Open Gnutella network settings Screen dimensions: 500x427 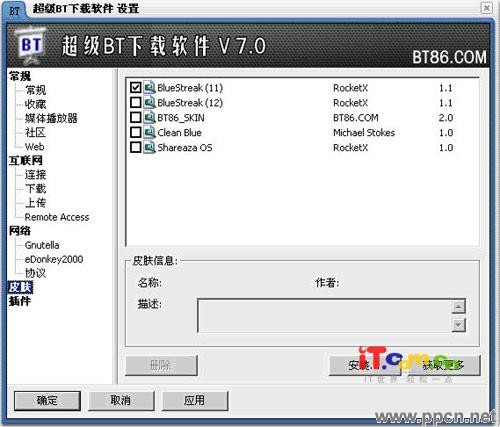42,245
